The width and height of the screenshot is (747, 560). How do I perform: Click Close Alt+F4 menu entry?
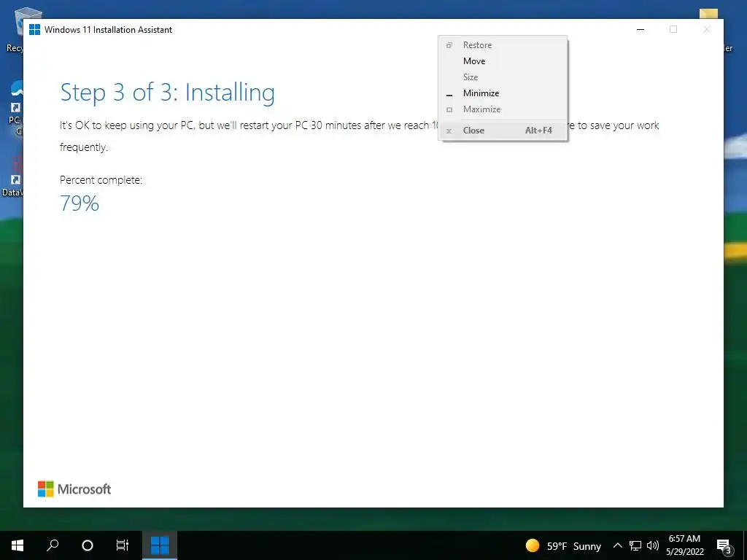click(503, 130)
